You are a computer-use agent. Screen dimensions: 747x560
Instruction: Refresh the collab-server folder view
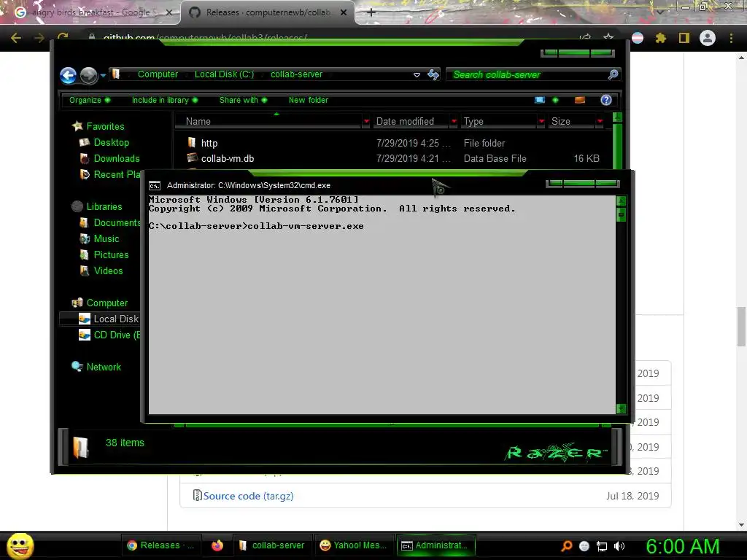point(433,74)
